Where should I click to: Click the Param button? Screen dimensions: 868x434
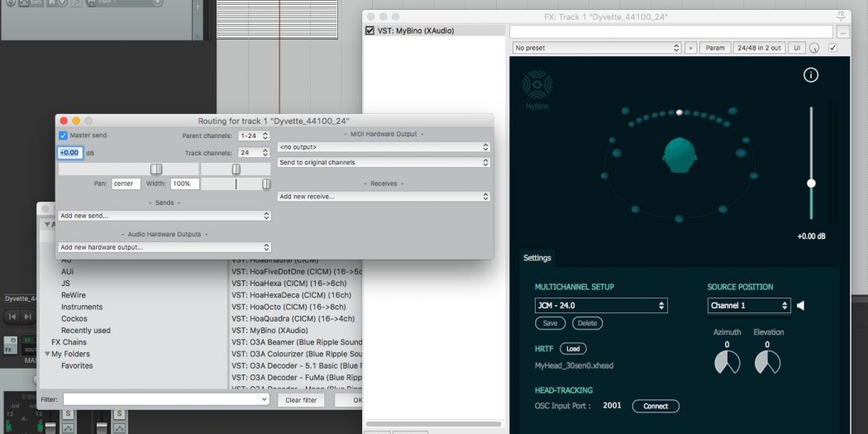715,48
